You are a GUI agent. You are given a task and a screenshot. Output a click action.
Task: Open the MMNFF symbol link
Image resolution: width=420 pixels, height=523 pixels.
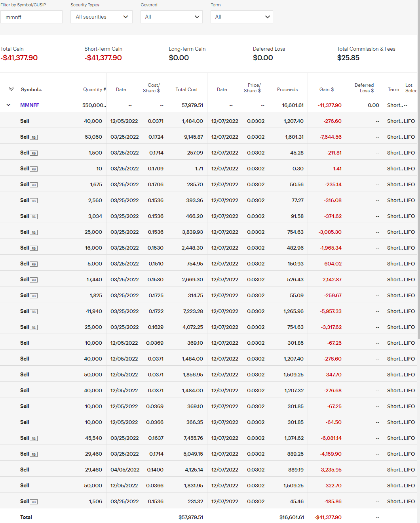[30, 105]
